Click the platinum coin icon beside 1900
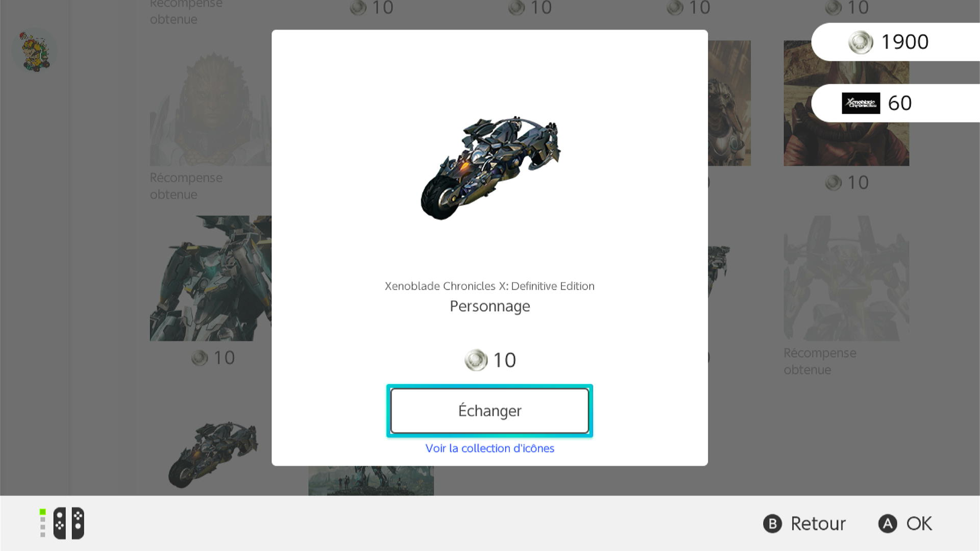This screenshot has height=551, width=980. (x=861, y=42)
